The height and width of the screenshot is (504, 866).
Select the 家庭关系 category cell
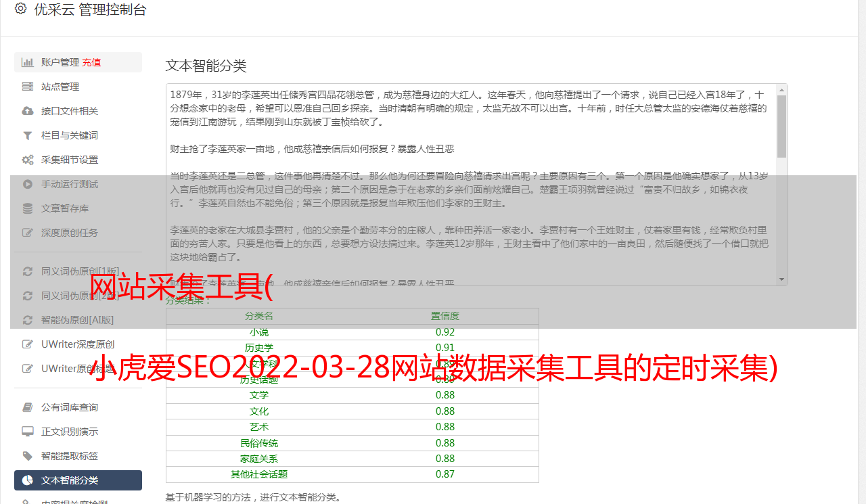point(259,459)
